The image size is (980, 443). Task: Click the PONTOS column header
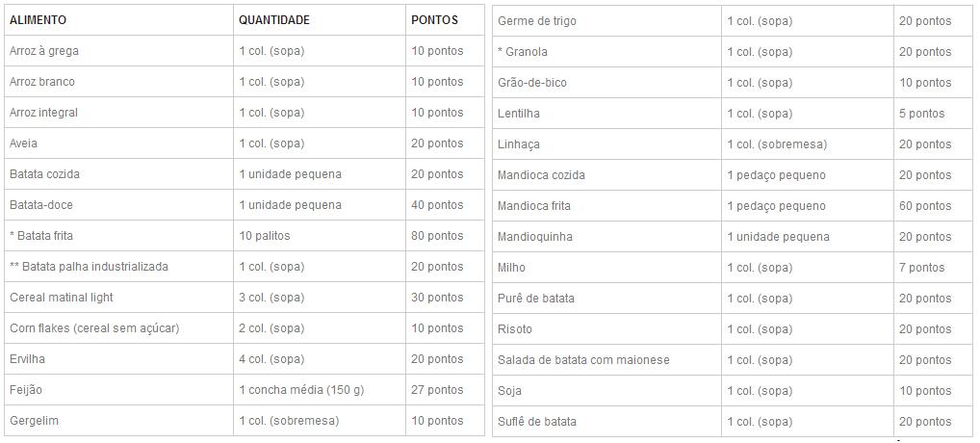click(x=434, y=20)
